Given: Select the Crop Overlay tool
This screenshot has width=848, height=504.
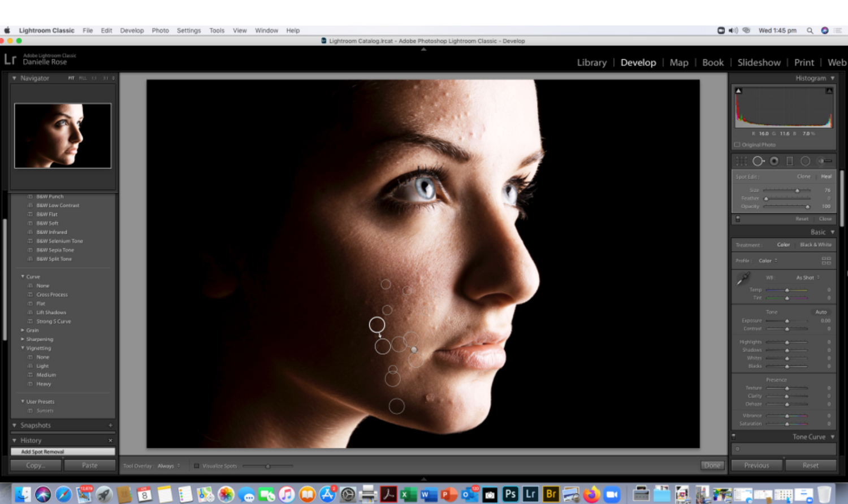Looking at the screenshot, I should tap(741, 161).
